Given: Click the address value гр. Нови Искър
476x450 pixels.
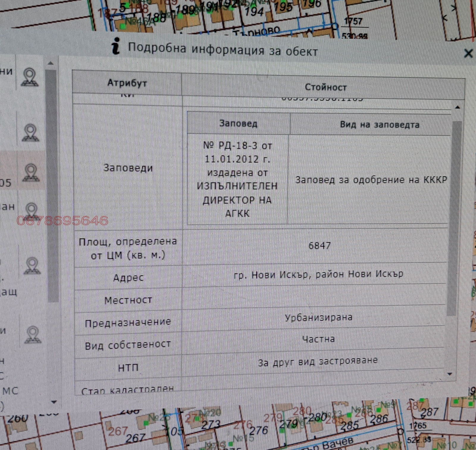Looking at the screenshot, I should [x=318, y=274].
